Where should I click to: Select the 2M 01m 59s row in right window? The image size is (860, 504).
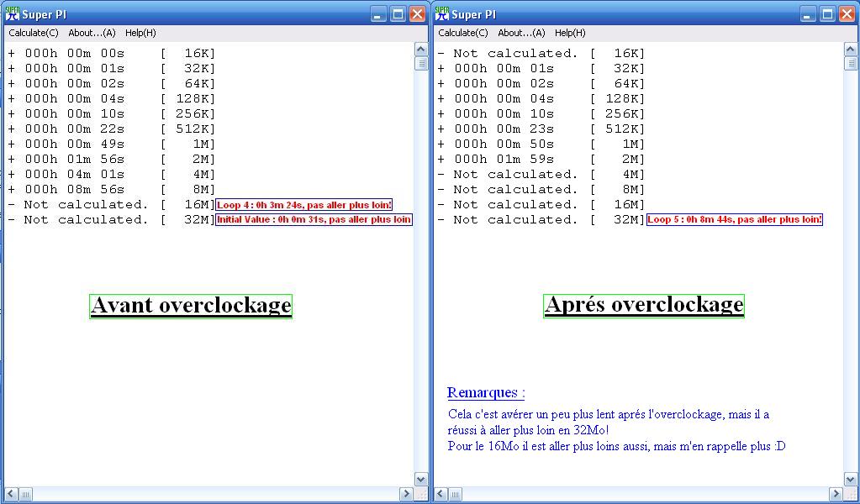point(541,159)
